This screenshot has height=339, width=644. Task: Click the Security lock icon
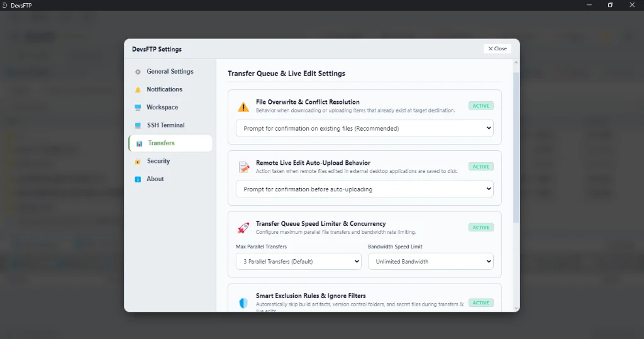tap(138, 162)
